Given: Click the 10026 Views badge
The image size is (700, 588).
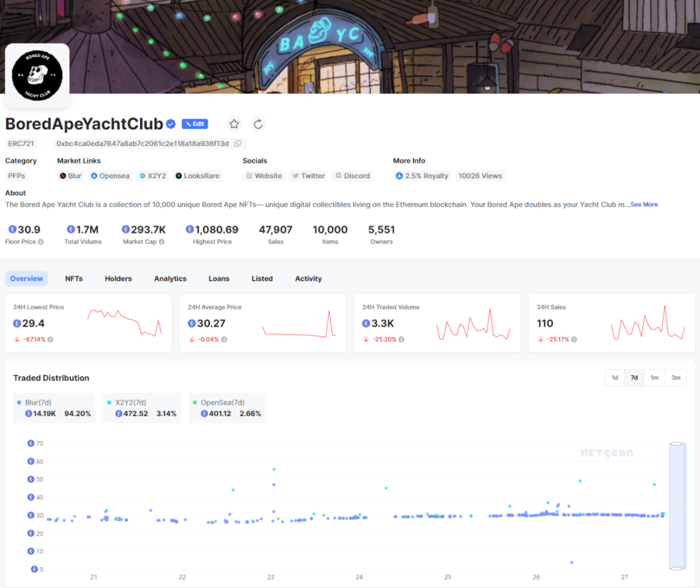Looking at the screenshot, I should pos(480,176).
